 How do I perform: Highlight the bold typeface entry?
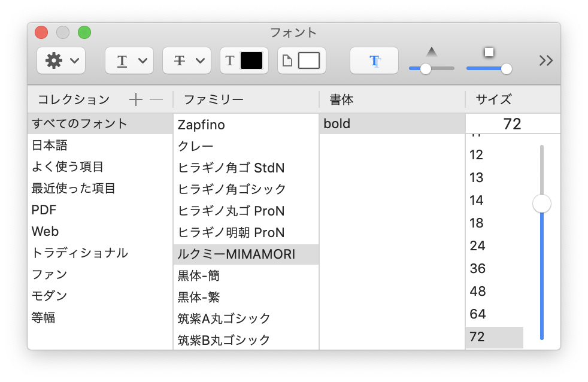point(337,123)
